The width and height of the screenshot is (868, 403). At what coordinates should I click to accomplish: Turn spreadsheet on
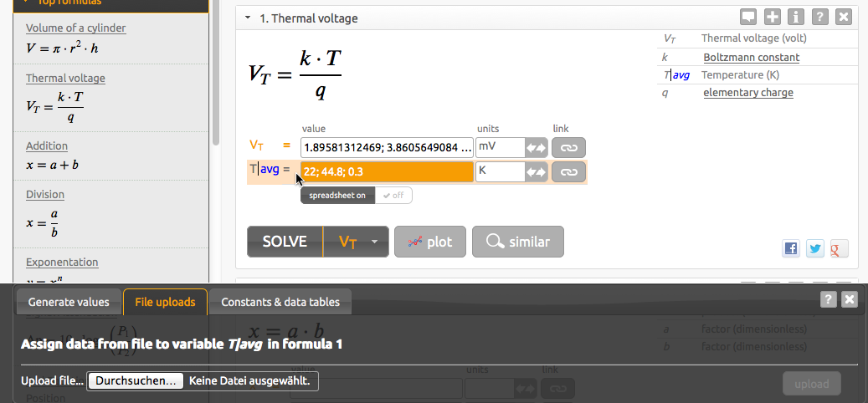tap(337, 195)
